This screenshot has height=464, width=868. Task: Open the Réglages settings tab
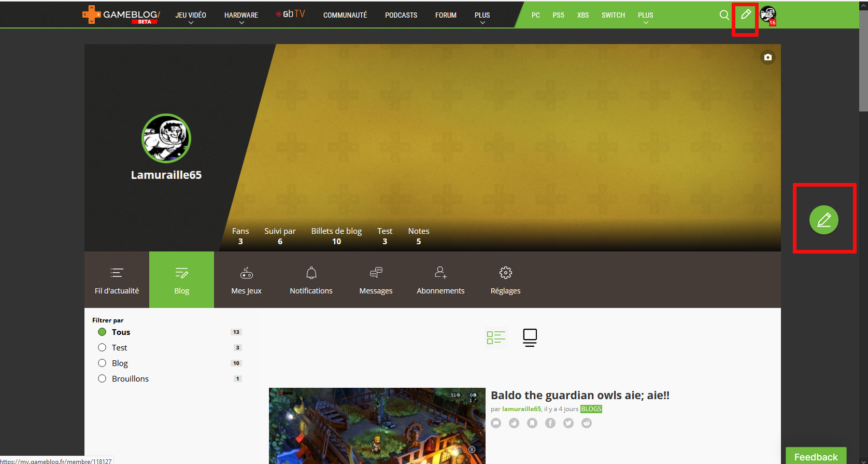(505, 280)
